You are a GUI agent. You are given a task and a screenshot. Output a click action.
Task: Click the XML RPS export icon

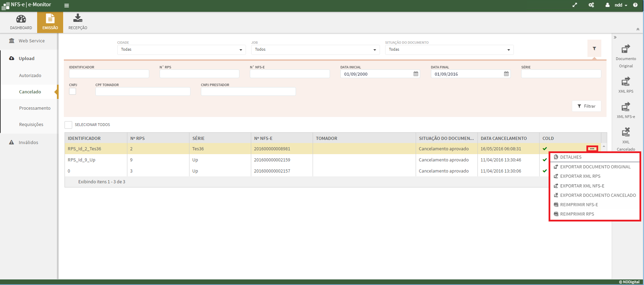tap(626, 82)
